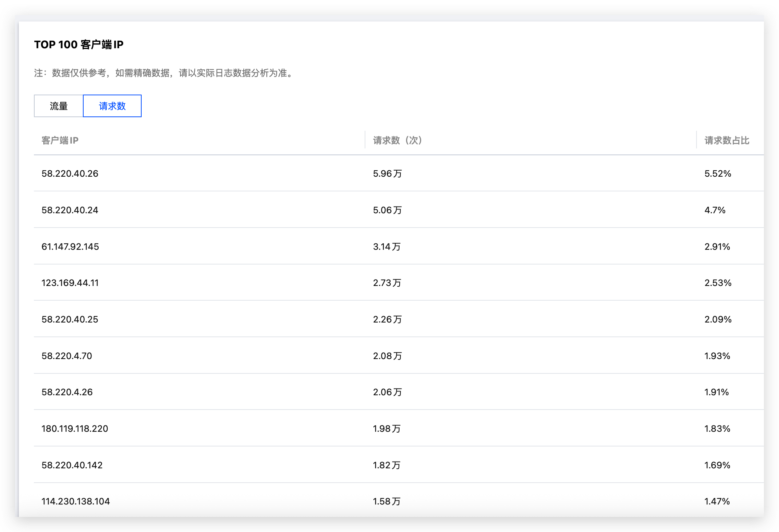Click IP 61.147.92.145 in table
Viewport: 779px width, 532px height.
pyautogui.click(x=70, y=247)
